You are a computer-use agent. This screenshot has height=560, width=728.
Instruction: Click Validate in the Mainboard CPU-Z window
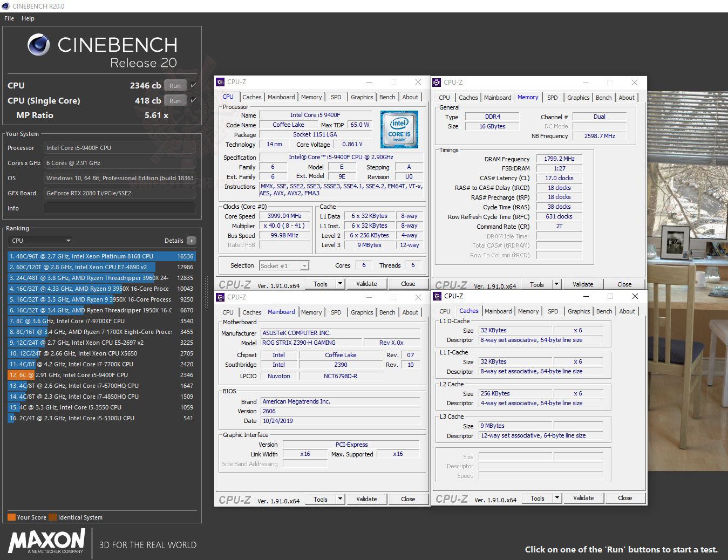[x=366, y=499]
